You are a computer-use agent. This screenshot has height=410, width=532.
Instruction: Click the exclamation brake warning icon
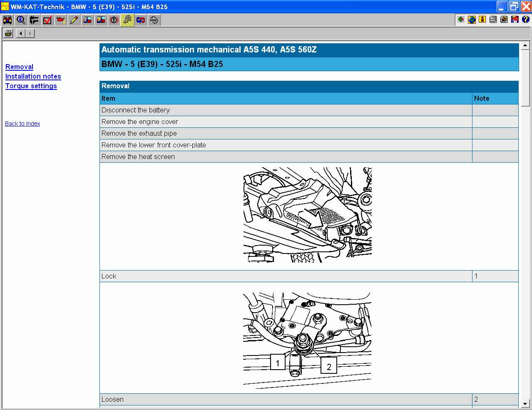114,20
